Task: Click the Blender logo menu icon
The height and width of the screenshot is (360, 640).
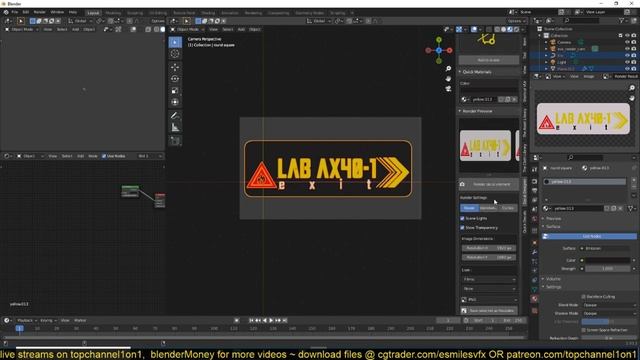Action: coord(6,12)
